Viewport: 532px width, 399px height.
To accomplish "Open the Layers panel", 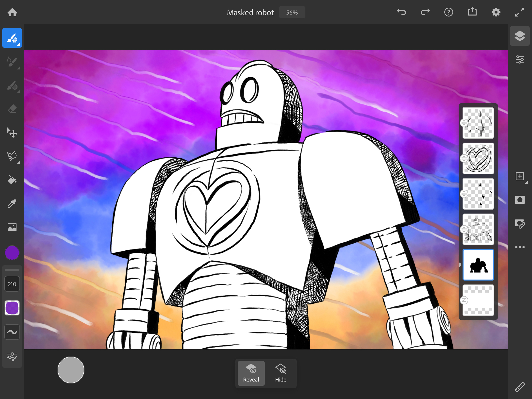I will [520, 36].
